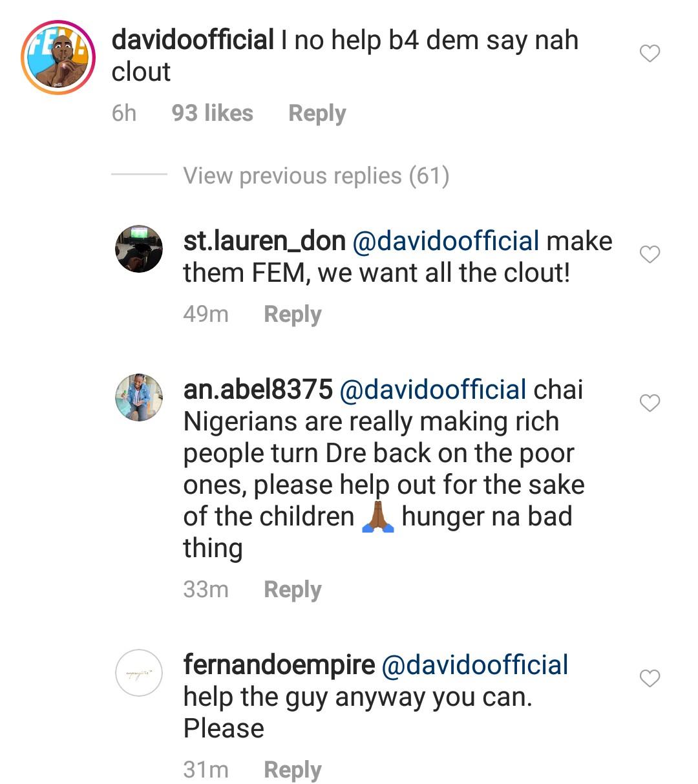Reply to an.abel8375's comment

(292, 589)
